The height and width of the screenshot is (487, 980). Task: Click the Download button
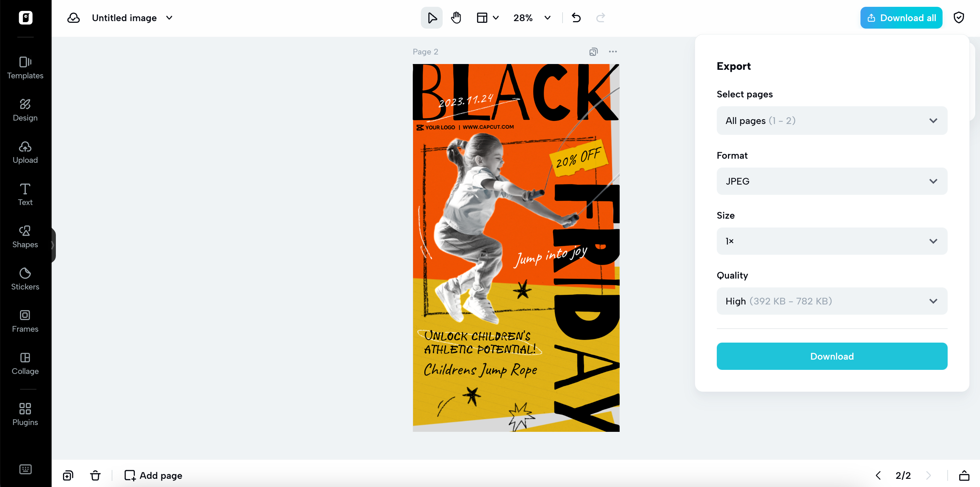click(832, 356)
